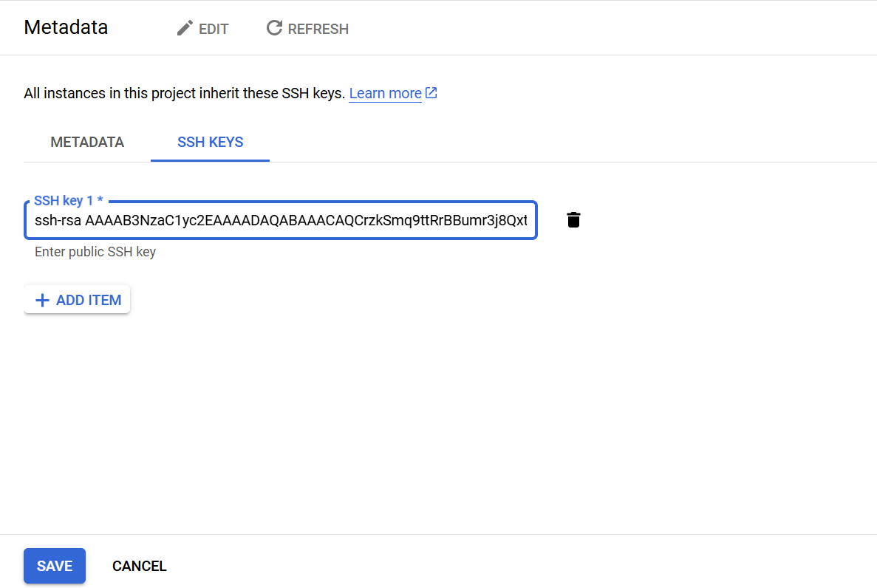Click the EDIT text label
This screenshot has width=877, height=588.
pos(214,29)
